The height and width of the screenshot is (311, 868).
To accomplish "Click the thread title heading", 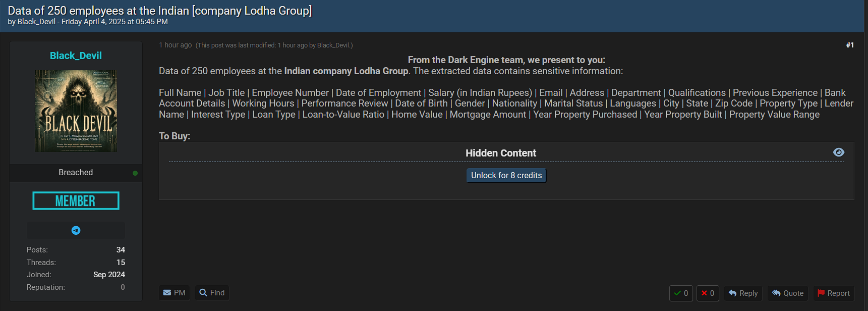I will pyautogui.click(x=160, y=11).
